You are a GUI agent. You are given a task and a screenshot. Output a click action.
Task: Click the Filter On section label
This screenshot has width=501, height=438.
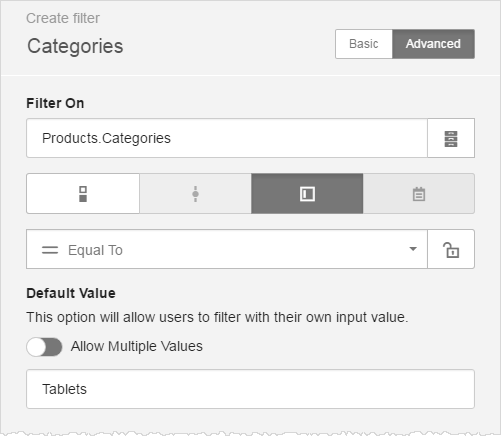tap(55, 103)
